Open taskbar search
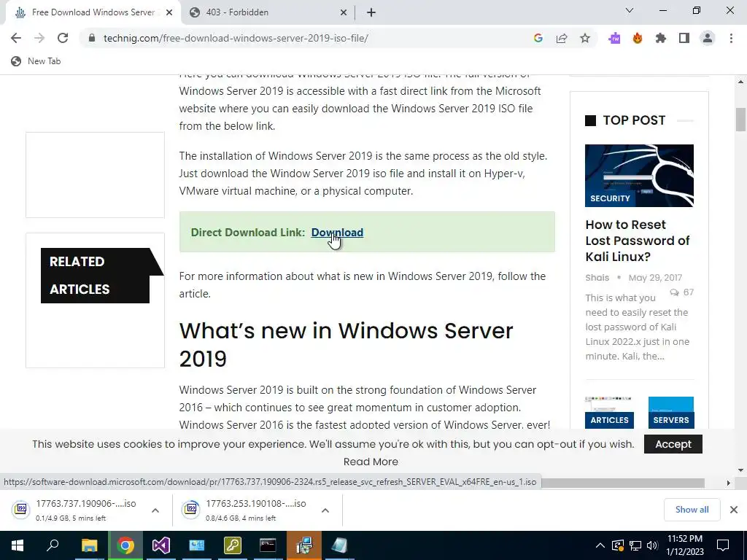The image size is (747, 560). click(53, 545)
